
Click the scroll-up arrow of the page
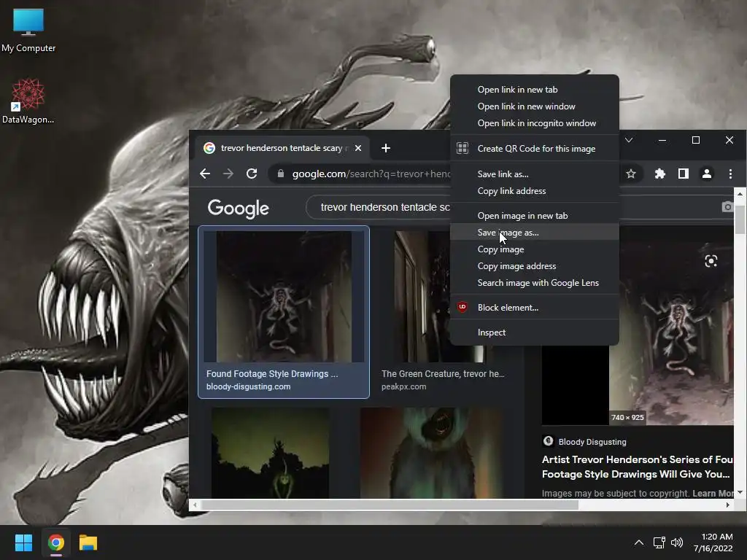click(x=740, y=194)
